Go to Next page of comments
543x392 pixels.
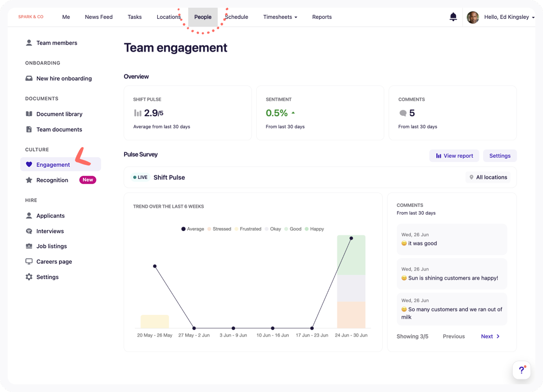[x=490, y=337]
